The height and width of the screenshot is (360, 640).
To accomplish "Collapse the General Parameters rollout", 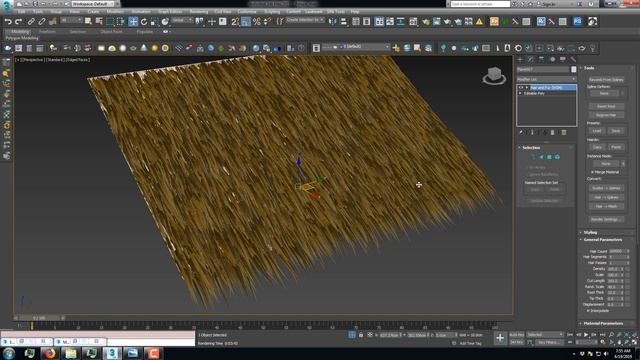I will pos(603,240).
